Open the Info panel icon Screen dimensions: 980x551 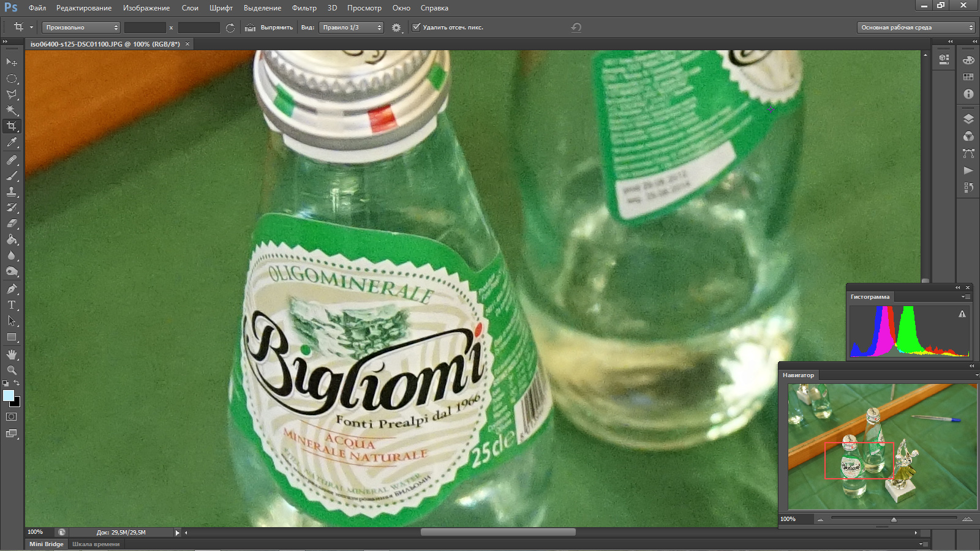[x=968, y=94]
